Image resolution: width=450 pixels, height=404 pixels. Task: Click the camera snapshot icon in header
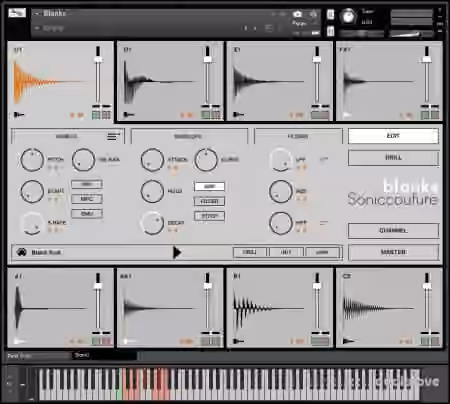tap(297, 14)
